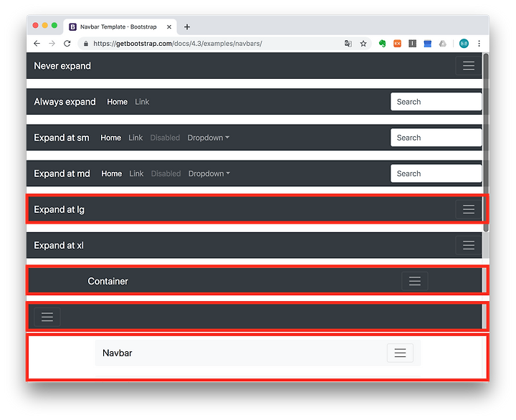This screenshot has width=516, height=420.
Task: Click the Expand at sm brand
Action: [x=62, y=138]
